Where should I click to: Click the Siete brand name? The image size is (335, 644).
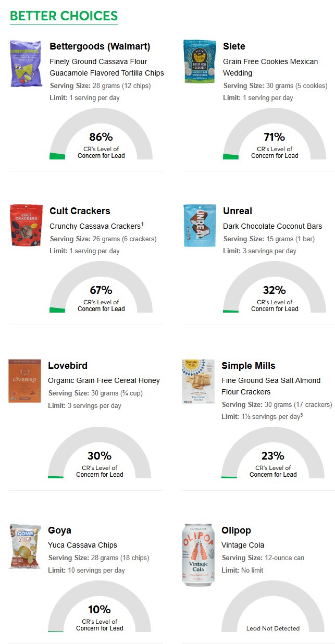click(234, 46)
